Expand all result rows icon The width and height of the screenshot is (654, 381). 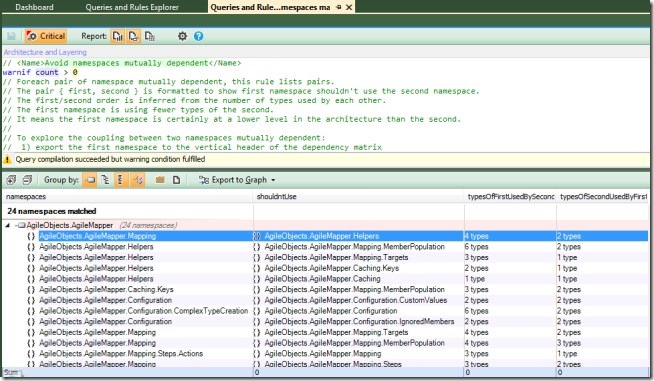(x=11, y=180)
